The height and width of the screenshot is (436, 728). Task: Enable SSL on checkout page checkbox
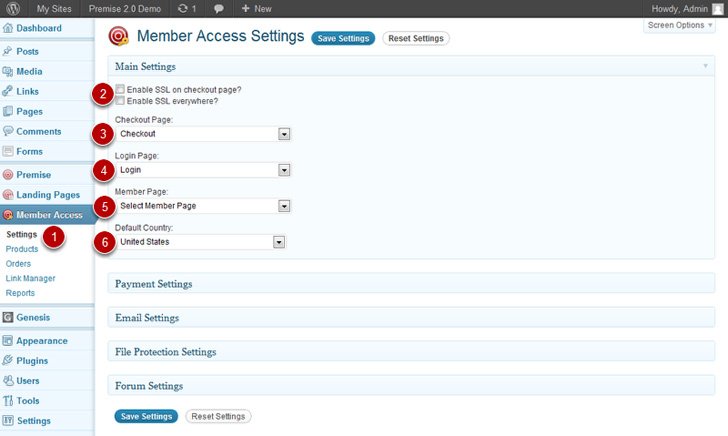120,89
